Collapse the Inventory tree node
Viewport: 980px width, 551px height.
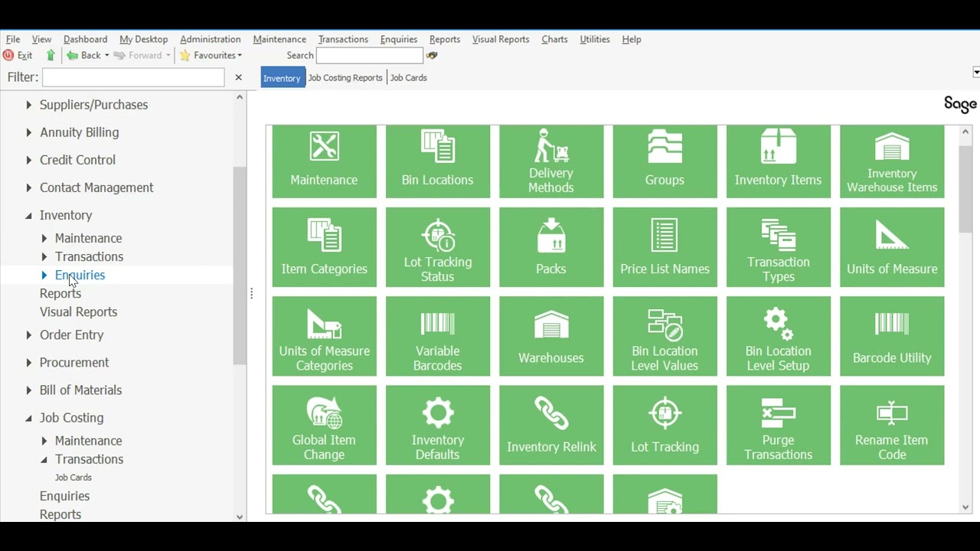tap(28, 216)
